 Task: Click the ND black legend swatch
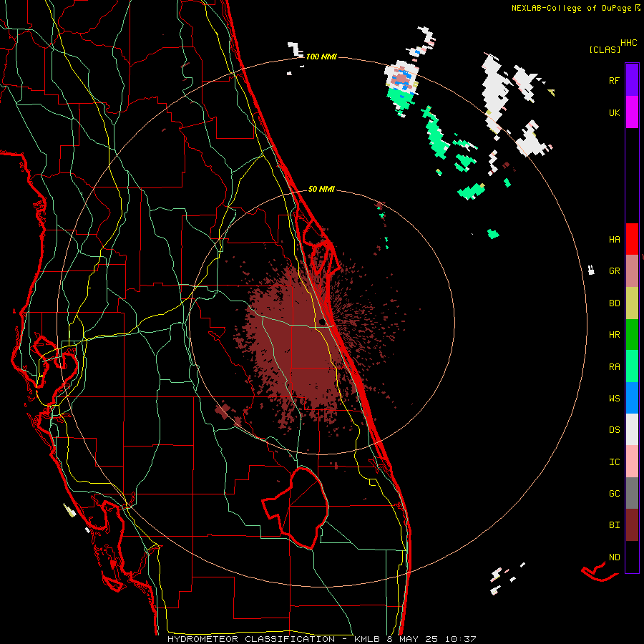(632, 557)
